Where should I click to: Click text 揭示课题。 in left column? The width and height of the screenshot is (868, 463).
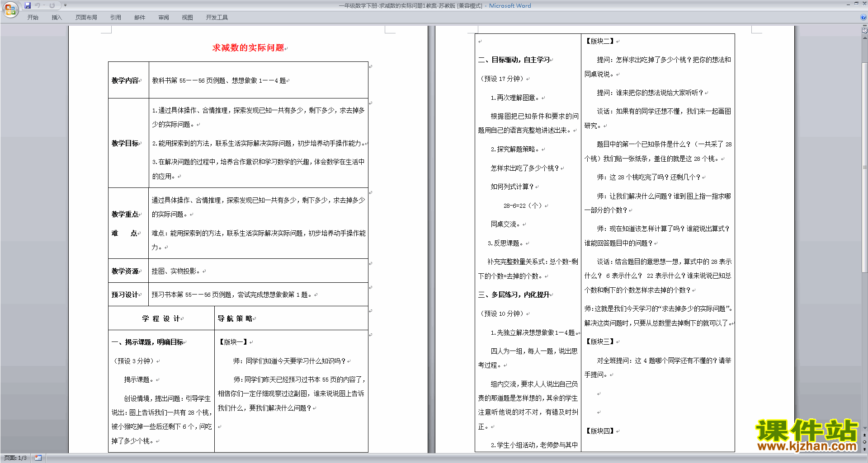coord(139,380)
